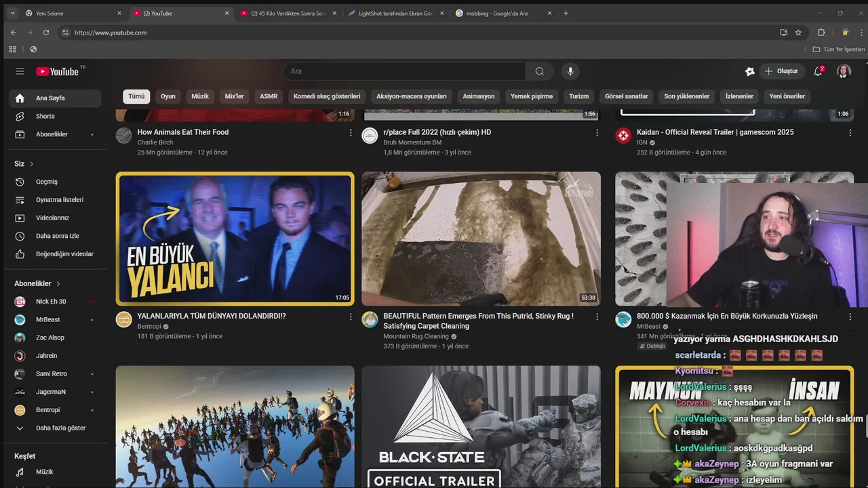This screenshot has width=868, height=488.
Task: Select Aksiyon-macera oyunları chip
Action: [x=412, y=96]
